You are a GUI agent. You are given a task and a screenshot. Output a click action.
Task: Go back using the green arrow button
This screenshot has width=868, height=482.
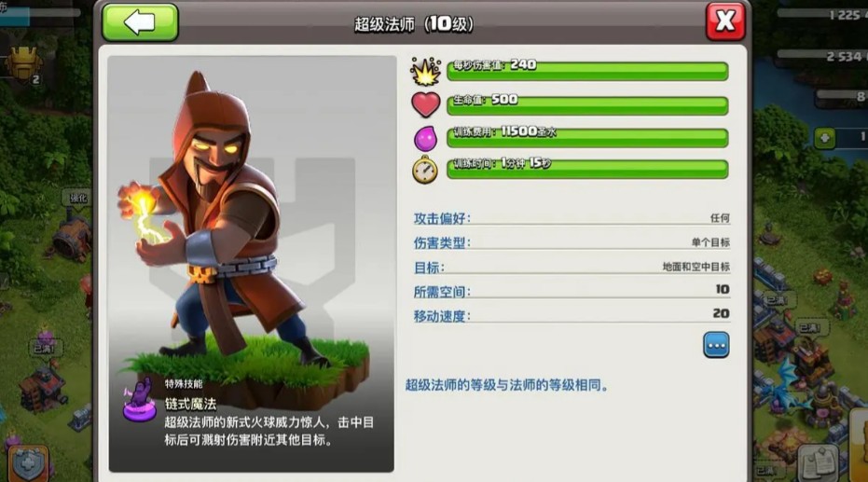coord(140,22)
